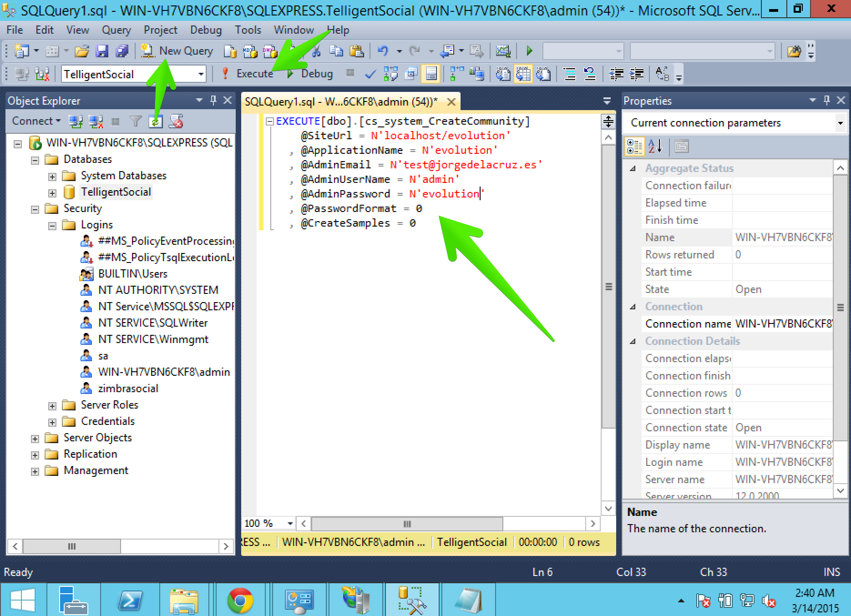The image size is (851, 616).
Task: Open the View menu
Action: [x=77, y=30]
